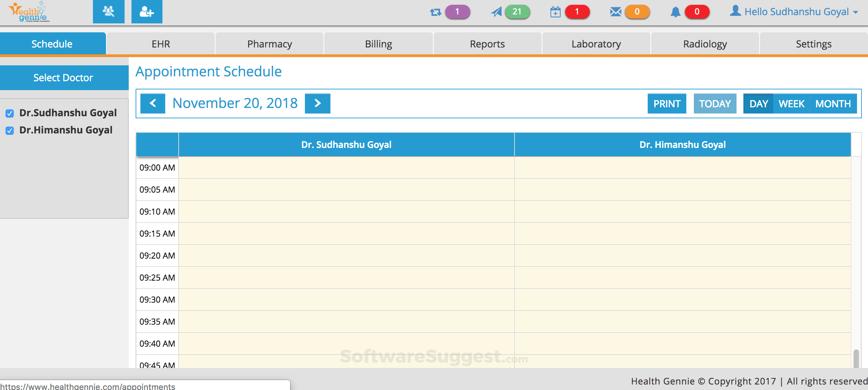Click the envelope mail icon

click(615, 12)
